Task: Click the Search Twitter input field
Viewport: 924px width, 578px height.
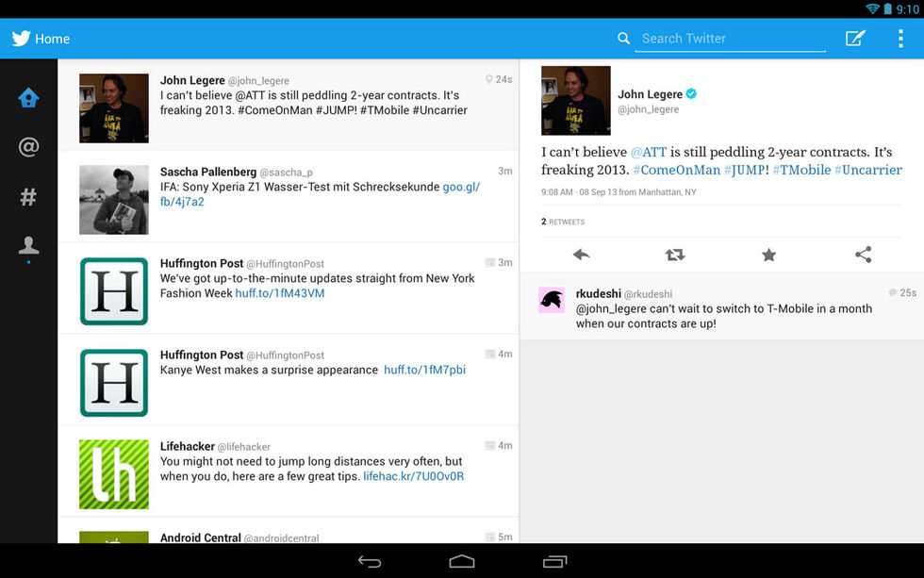Action: pyautogui.click(x=731, y=39)
